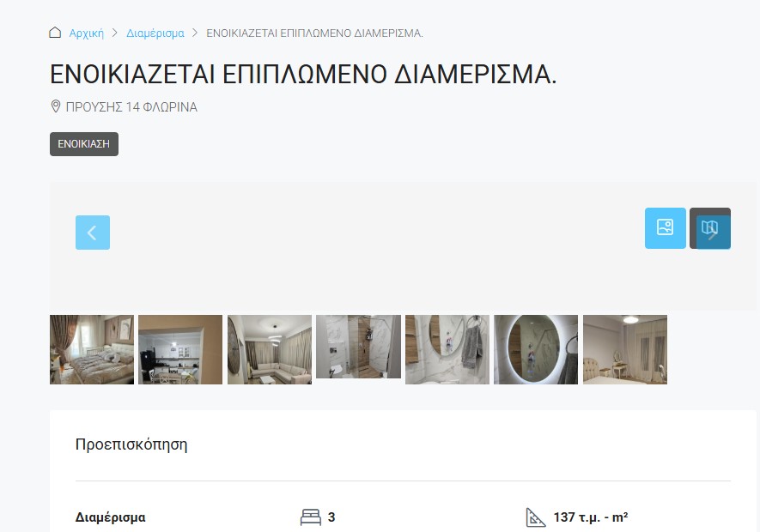This screenshot has width=760, height=532.
Task: Click the ΠΡΟΥΣΗΣ 14 ΦΛΩΡΙΝΑ address
Action: pos(131,107)
